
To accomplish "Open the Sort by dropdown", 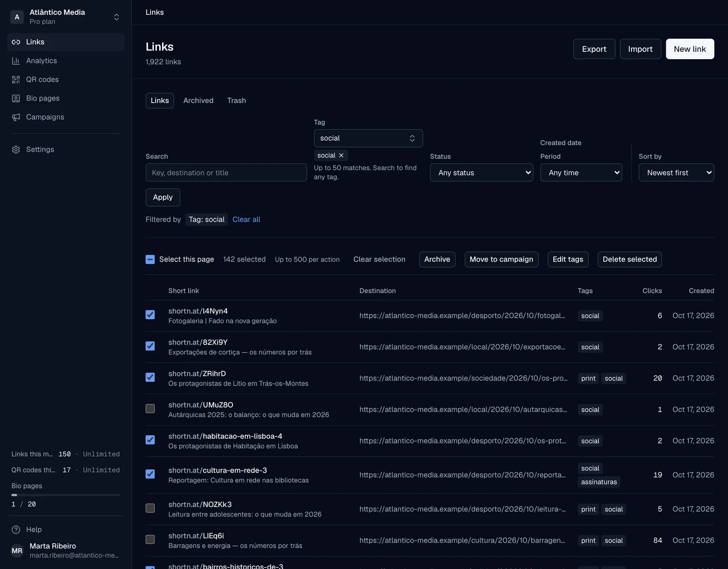I will pos(676,173).
